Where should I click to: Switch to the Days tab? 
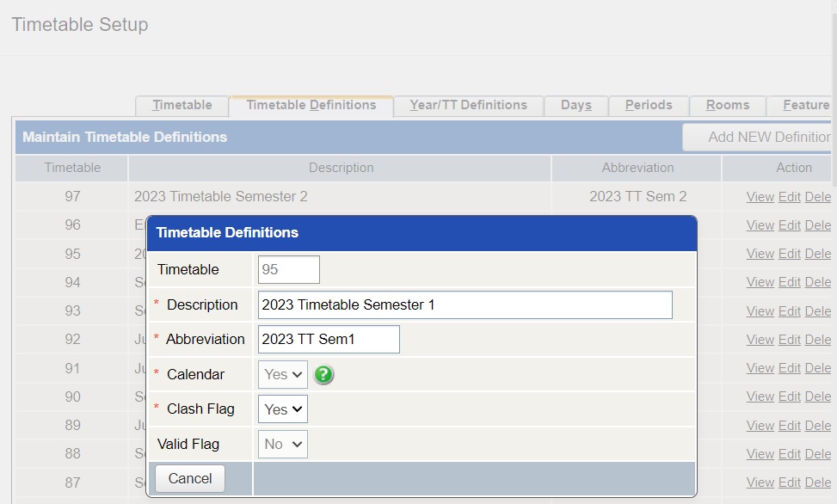575,105
